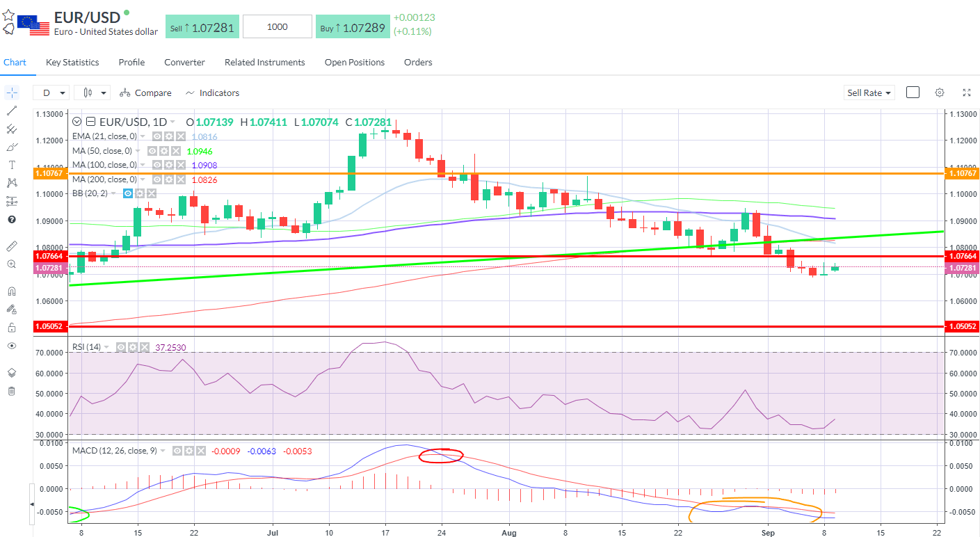Expand EMA (21, close, 0) dropdown arrow

pos(143,136)
